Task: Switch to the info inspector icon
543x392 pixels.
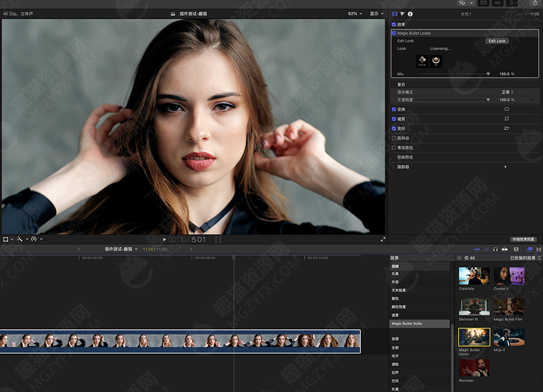Action: pos(410,13)
